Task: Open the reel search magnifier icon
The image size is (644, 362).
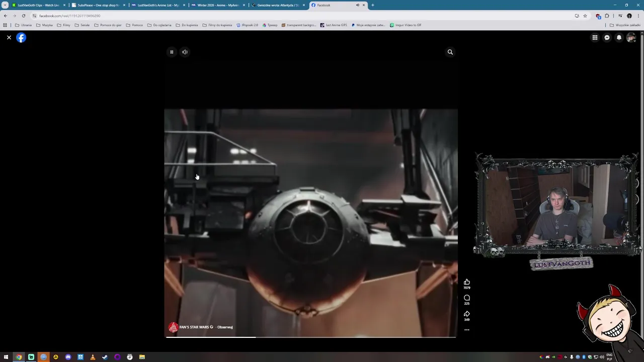Action: [450, 52]
